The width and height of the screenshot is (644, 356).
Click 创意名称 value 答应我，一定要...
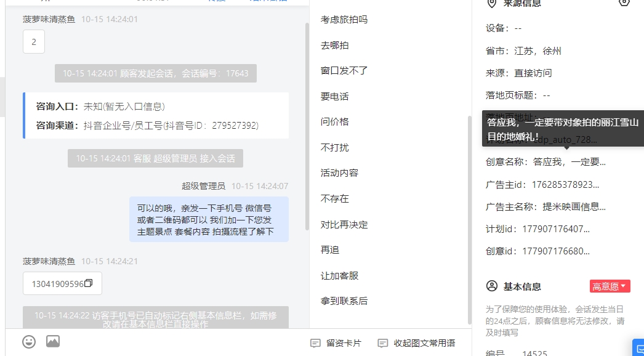(x=570, y=162)
